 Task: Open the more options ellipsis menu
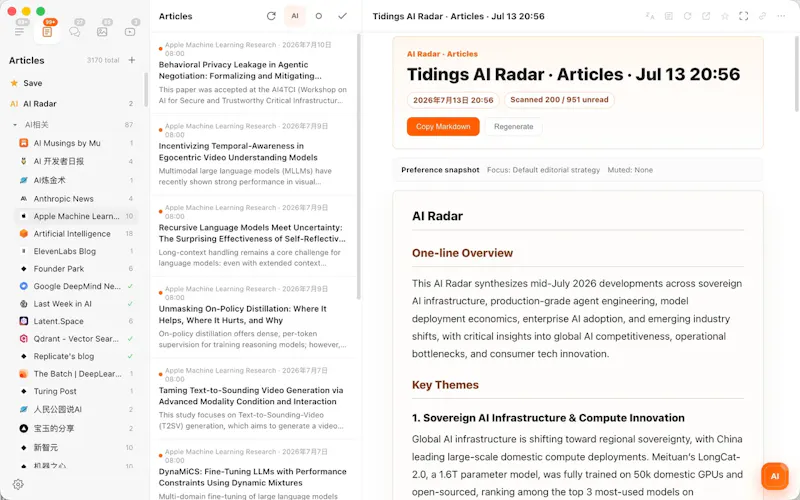pos(781,16)
